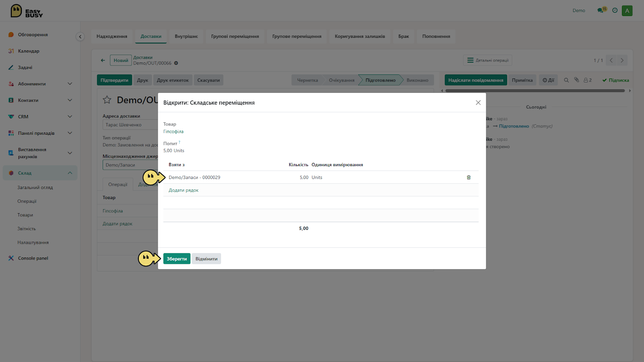The image size is (644, 362).
Task: Toggle the favorite star next to Demo/OUT
Action: click(x=107, y=100)
